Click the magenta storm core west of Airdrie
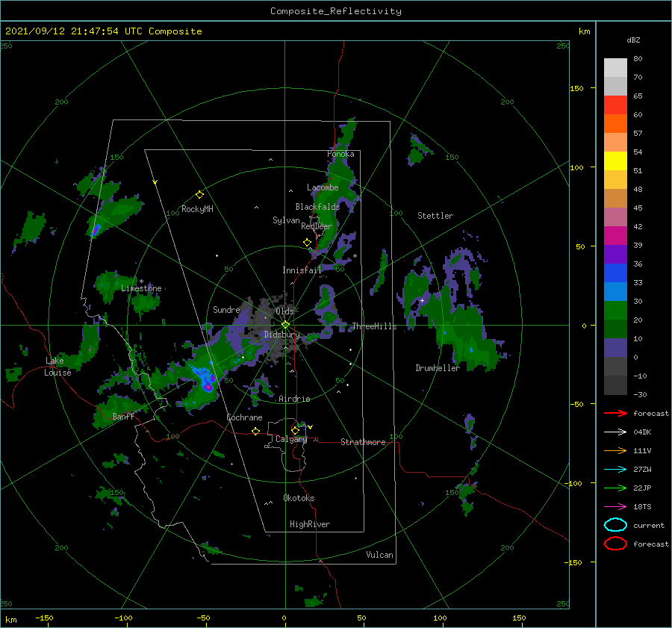 pos(208,386)
